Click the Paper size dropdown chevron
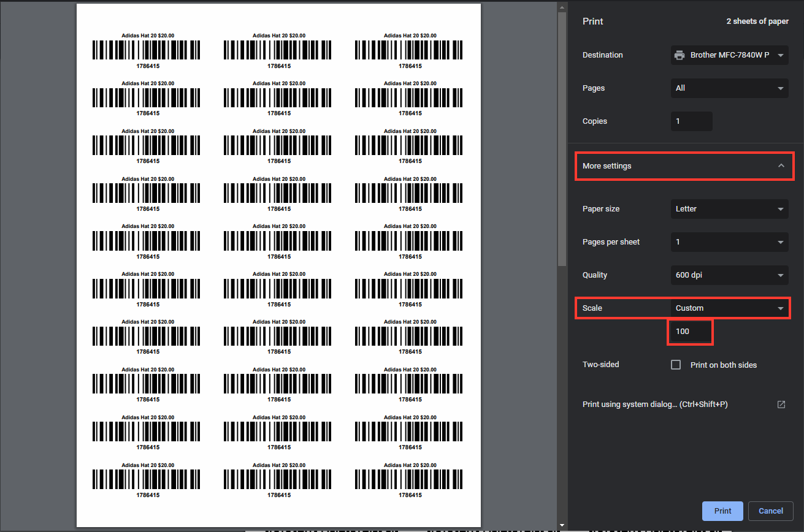 781,208
